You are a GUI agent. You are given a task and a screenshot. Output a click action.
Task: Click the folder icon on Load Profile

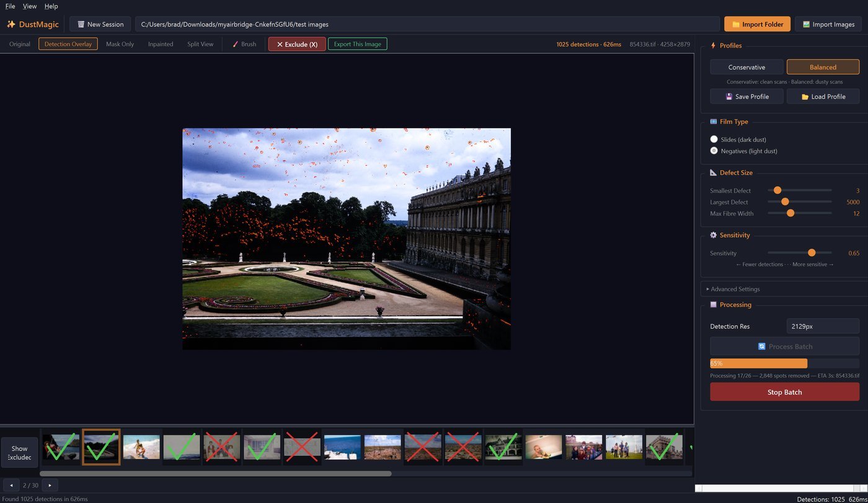[805, 97]
